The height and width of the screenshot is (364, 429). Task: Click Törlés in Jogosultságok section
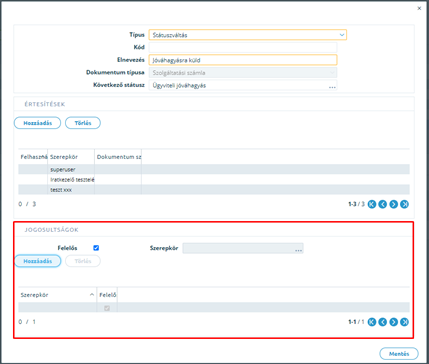[83, 261]
